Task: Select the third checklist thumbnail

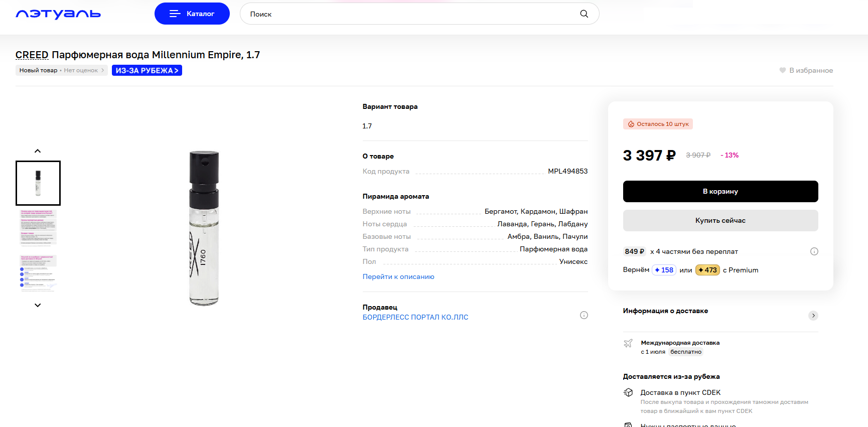Action: click(38, 273)
